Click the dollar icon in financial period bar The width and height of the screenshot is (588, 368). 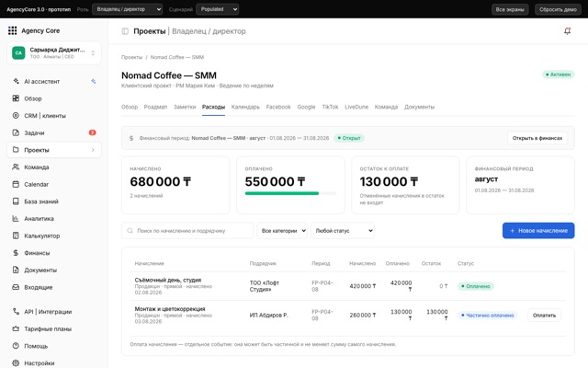(131, 138)
